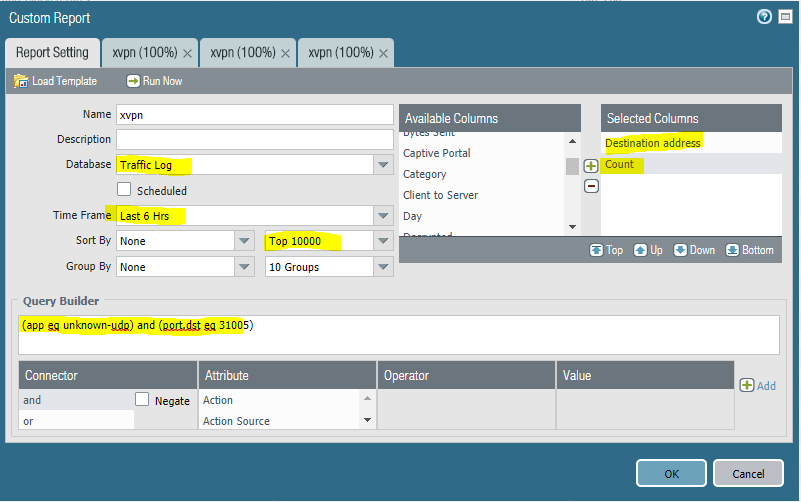
Task: Click Add to append query condition
Action: (x=757, y=385)
